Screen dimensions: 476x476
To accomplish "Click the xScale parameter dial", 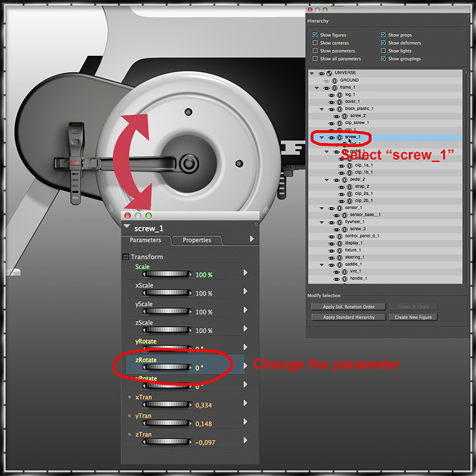I will [167, 293].
